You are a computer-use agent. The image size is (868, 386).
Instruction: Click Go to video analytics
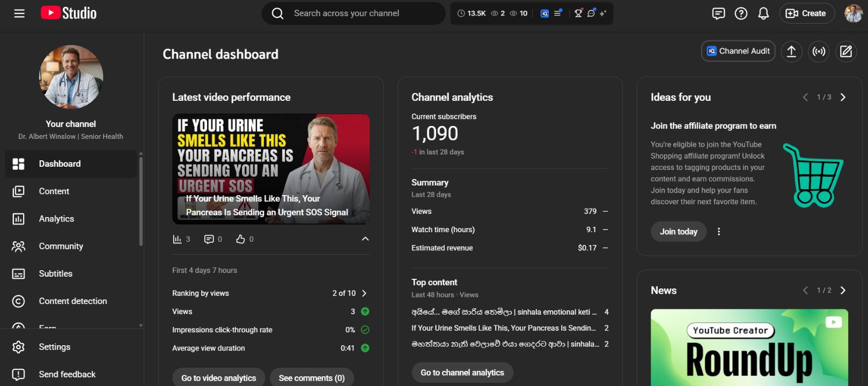click(x=218, y=378)
